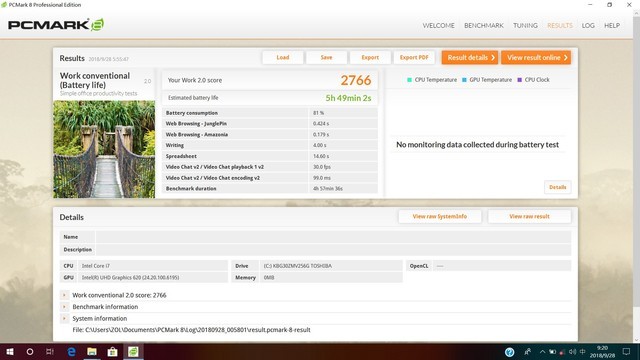Viewport: 640px width, 360px height.
Task: Click the monitoring Details button
Action: [x=558, y=187]
